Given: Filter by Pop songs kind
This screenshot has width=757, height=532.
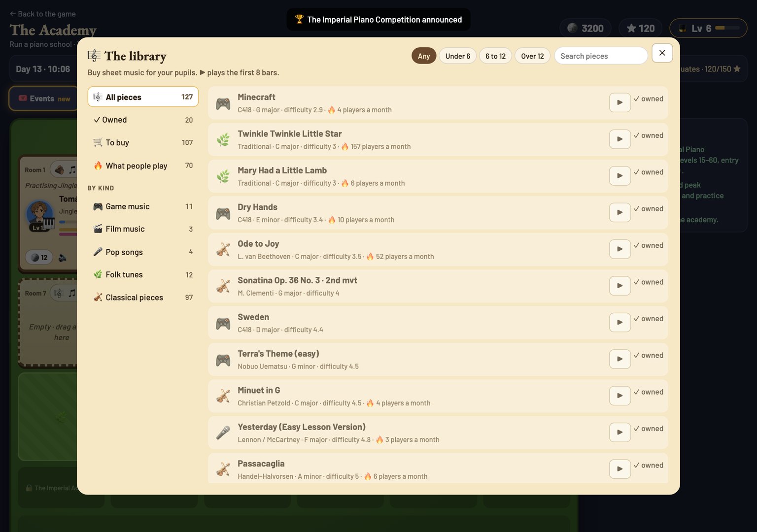Looking at the screenshot, I should click(143, 252).
